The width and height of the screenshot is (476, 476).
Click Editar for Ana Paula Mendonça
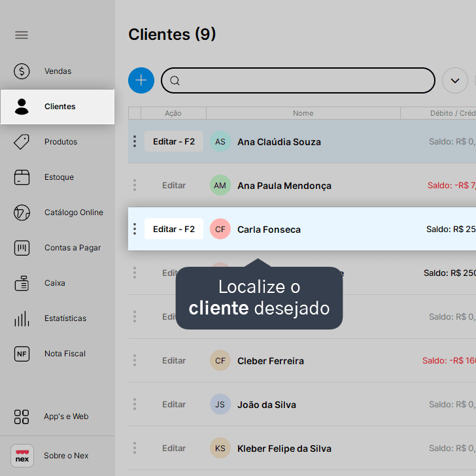coord(174,186)
